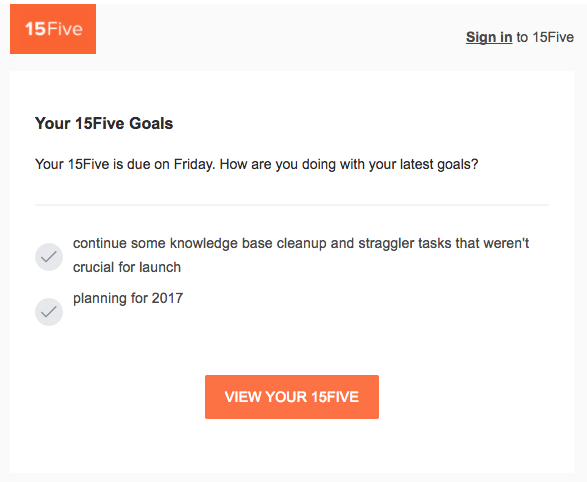Click the year 2017 in the goal
This screenshot has width=587, height=482.
[x=167, y=298]
